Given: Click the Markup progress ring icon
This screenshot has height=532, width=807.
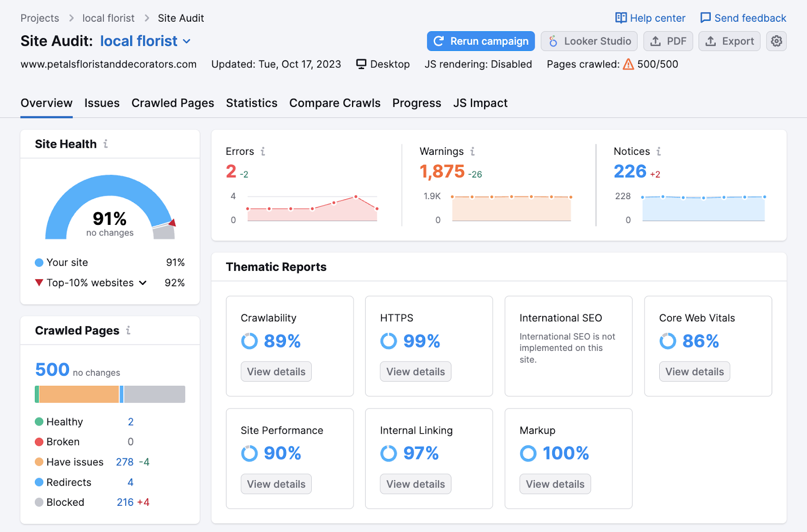Looking at the screenshot, I should click(528, 453).
